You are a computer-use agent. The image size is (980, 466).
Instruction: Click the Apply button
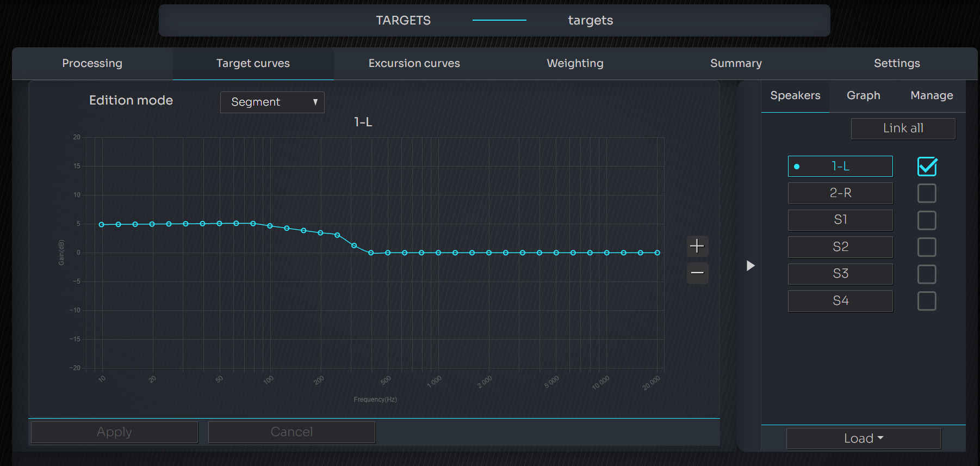[x=115, y=432]
